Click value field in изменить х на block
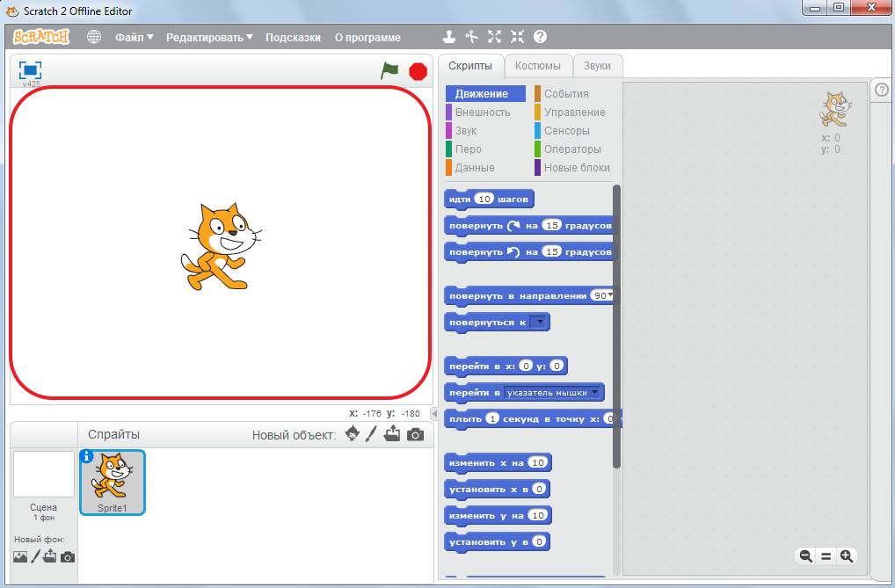895x588 pixels. [538, 462]
